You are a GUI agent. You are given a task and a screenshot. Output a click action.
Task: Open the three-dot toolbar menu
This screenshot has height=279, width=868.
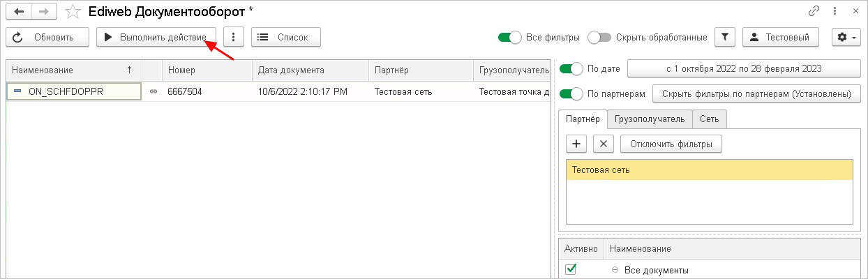pos(233,37)
